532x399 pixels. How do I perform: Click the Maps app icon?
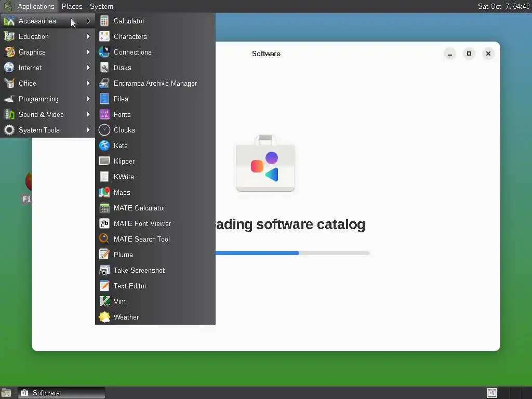click(x=104, y=192)
